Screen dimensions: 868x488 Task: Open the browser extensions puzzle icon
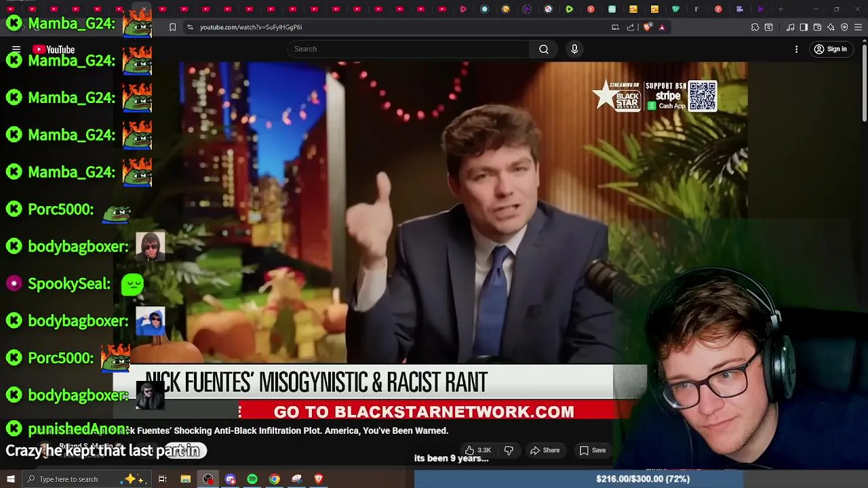coord(755,27)
